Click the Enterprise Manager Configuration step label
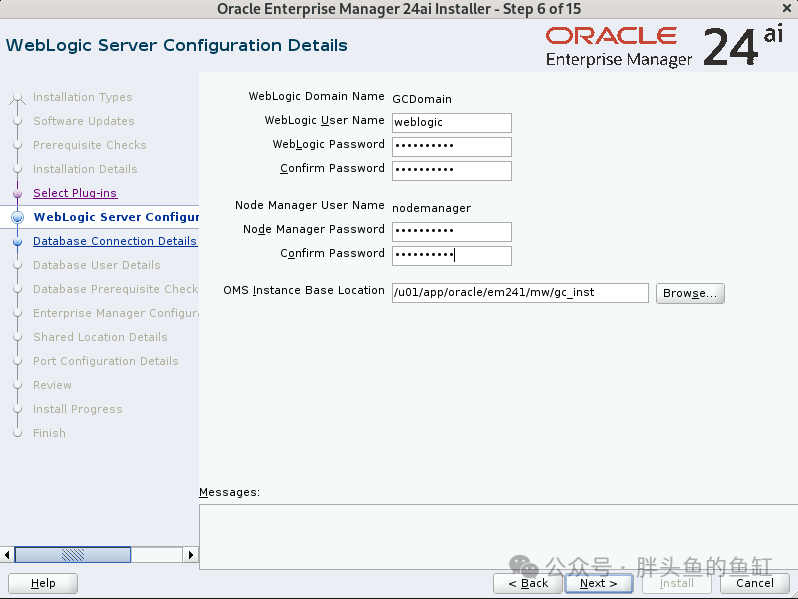Viewport: 798px width, 599px height. 116,313
